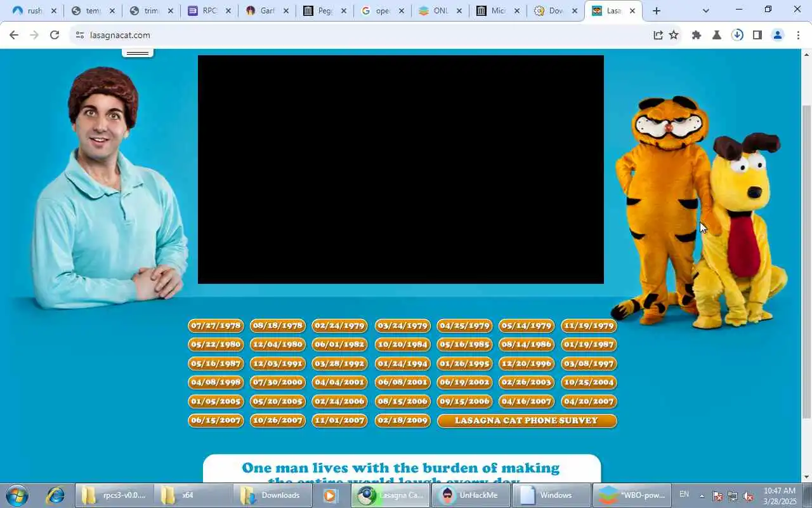Switch to UnHackMe in the taskbar
Viewport: 812px width, 508px height.
(x=471, y=495)
